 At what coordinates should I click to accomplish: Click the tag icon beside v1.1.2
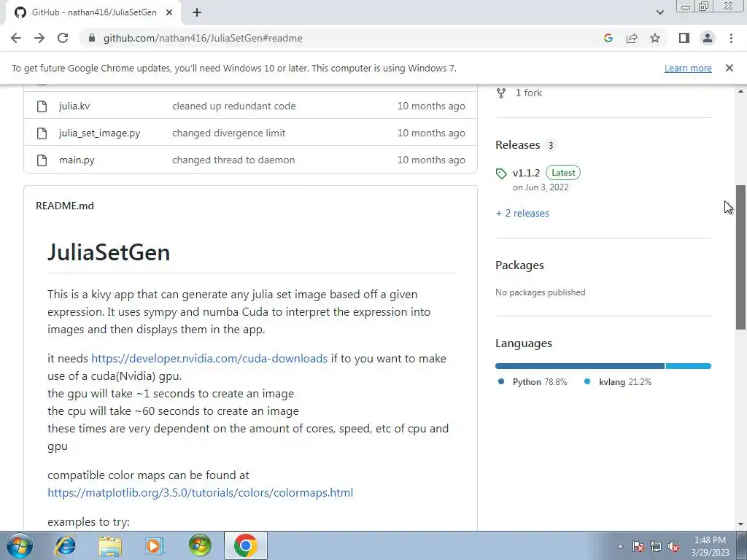pyautogui.click(x=501, y=174)
